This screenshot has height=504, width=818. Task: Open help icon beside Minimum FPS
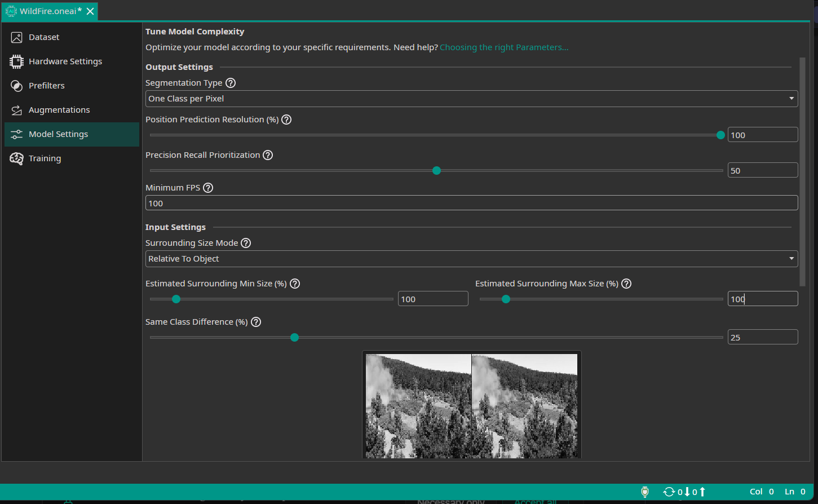tap(208, 188)
